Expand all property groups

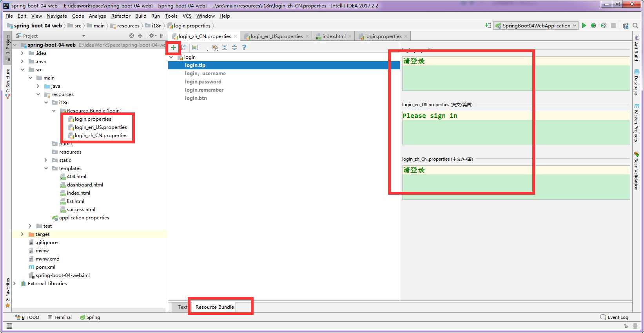[x=225, y=47]
